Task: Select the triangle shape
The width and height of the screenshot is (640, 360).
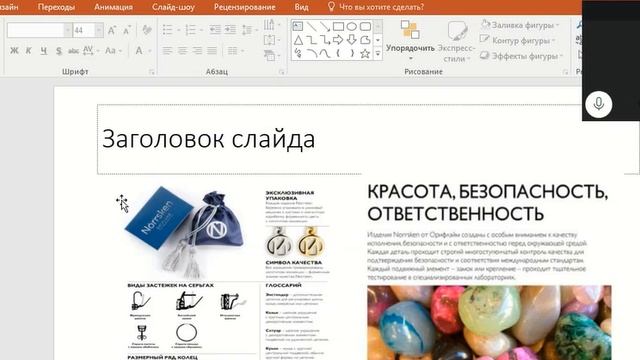Action: (298, 40)
